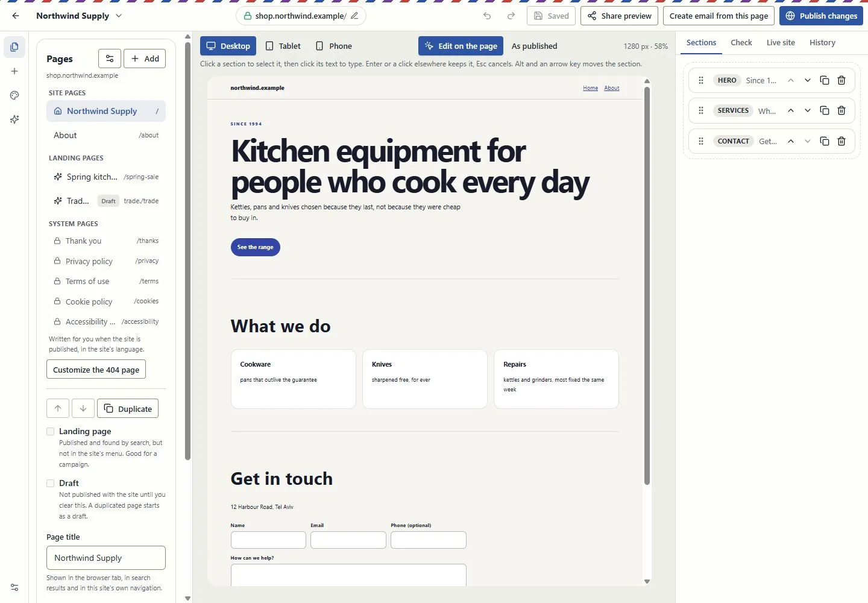This screenshot has height=603, width=868.
Task: Click Publish changes
Action: (821, 16)
